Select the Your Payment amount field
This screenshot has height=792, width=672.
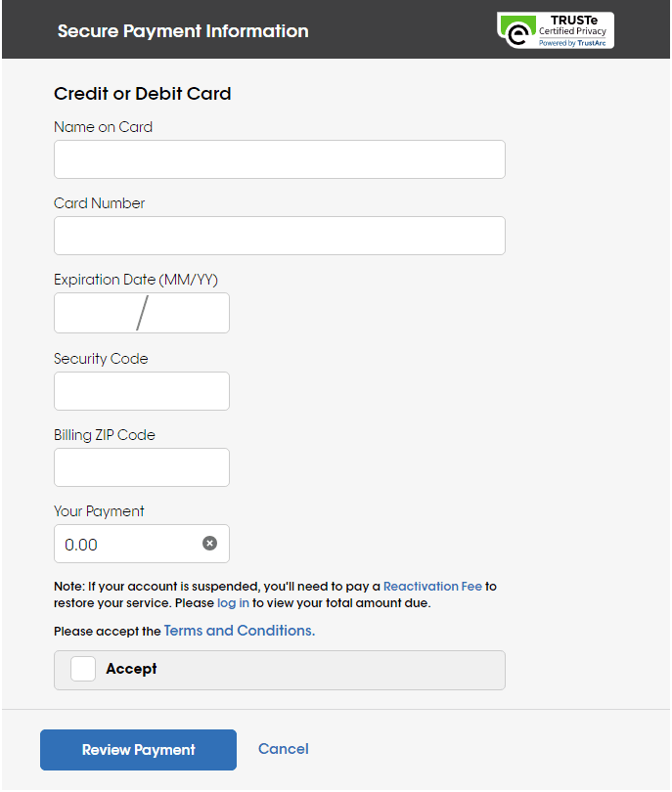(x=117, y=543)
